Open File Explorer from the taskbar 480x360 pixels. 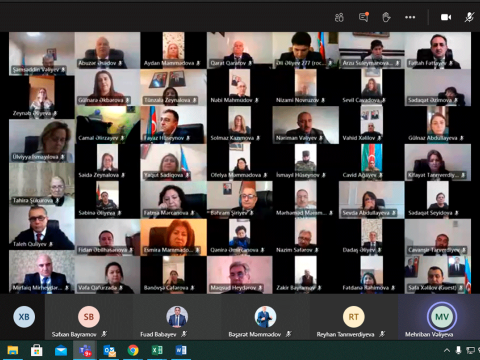pyautogui.click(x=13, y=350)
